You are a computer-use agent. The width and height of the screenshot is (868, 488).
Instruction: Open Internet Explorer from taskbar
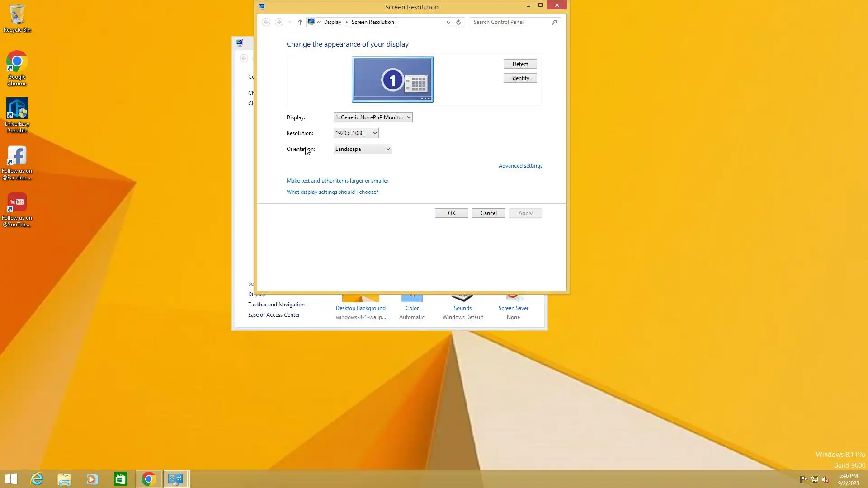(37, 479)
